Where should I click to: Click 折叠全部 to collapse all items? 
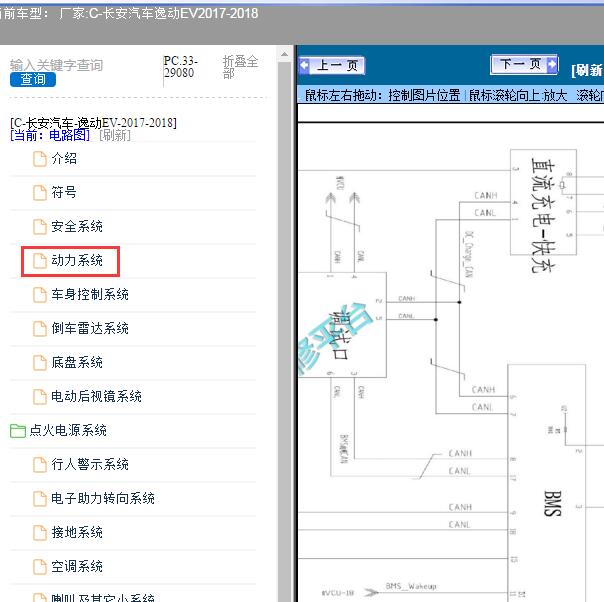(x=240, y=67)
